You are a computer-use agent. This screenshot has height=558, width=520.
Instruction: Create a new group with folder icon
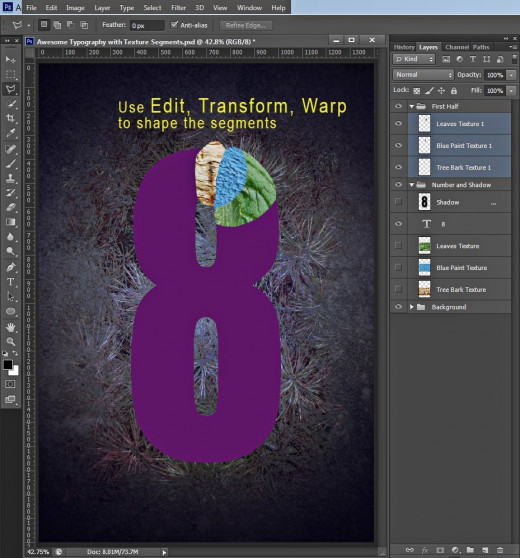tap(470, 550)
